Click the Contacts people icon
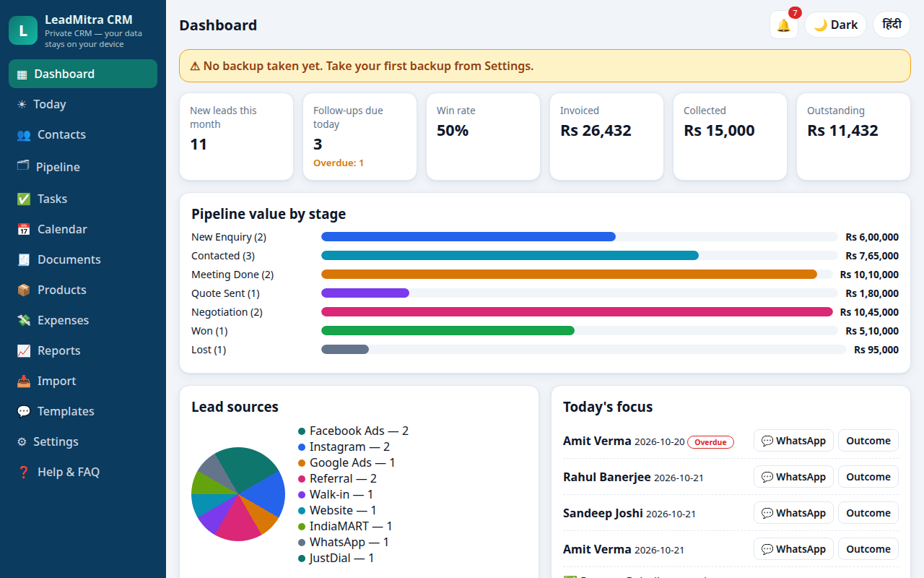The width and height of the screenshot is (924, 578). pyautogui.click(x=24, y=134)
